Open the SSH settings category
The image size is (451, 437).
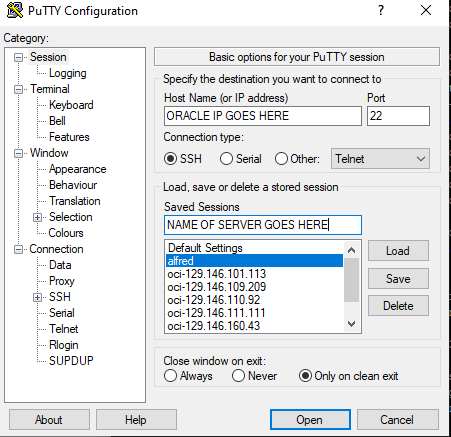tap(60, 297)
